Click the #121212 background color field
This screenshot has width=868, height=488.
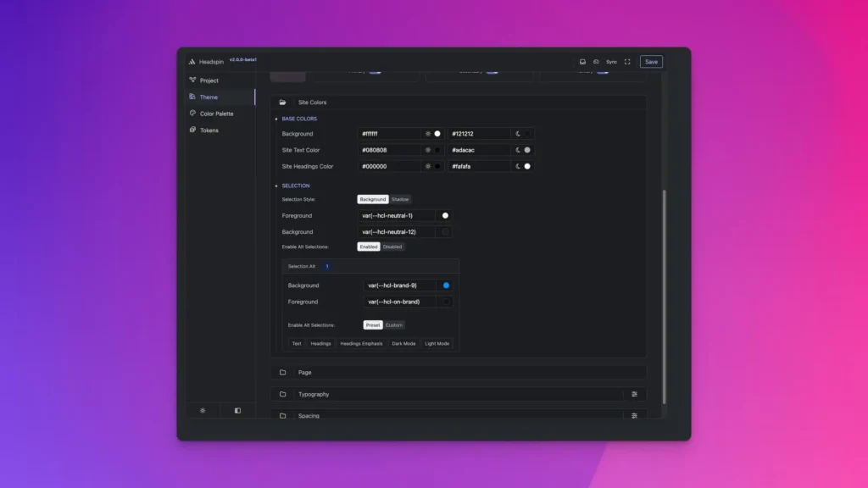pos(480,133)
